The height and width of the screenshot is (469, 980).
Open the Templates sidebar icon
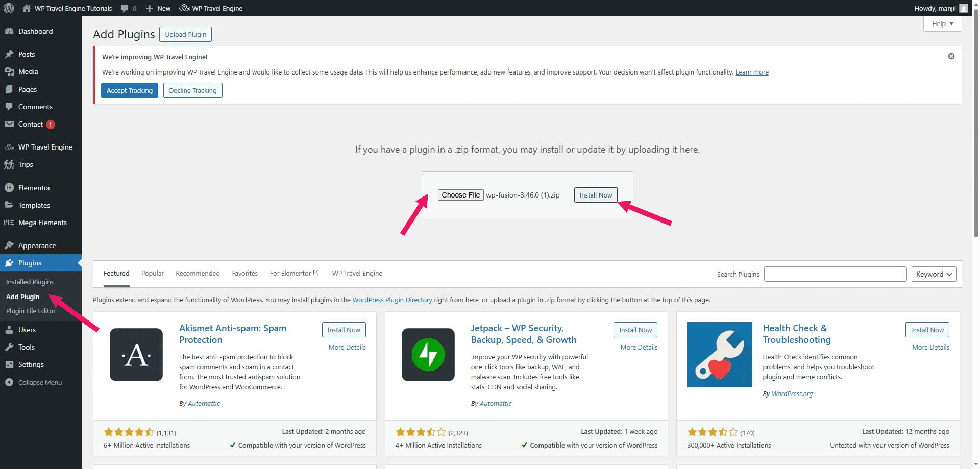pyautogui.click(x=9, y=205)
